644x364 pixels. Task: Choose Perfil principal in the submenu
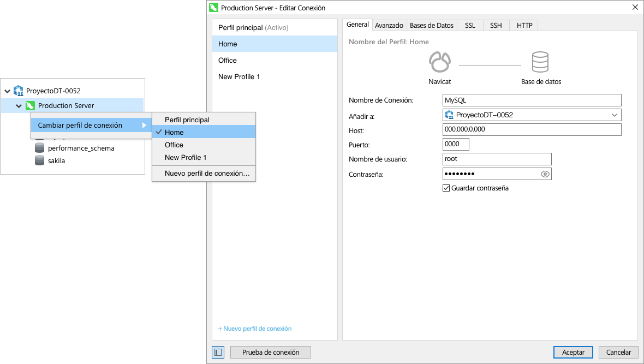pyautogui.click(x=204, y=120)
